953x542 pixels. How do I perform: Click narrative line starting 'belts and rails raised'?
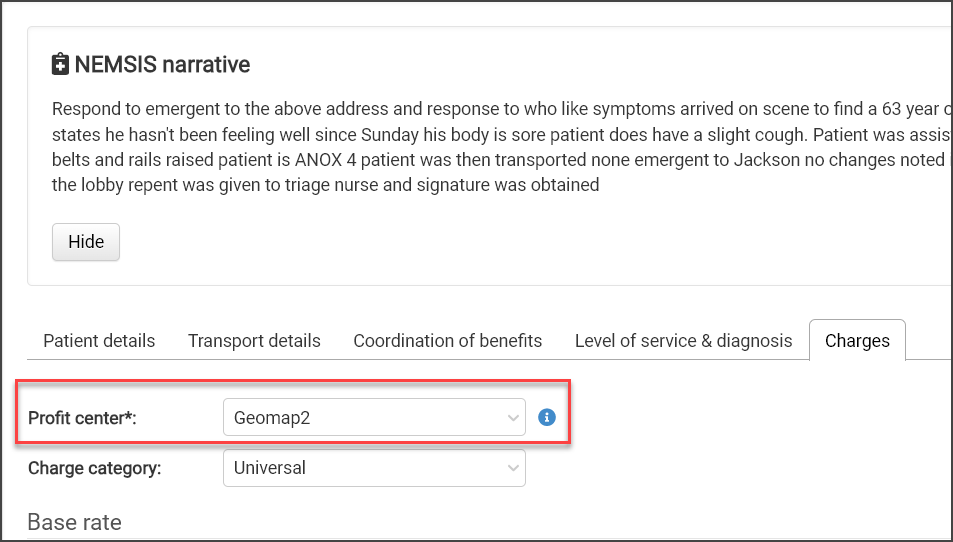[490, 159]
